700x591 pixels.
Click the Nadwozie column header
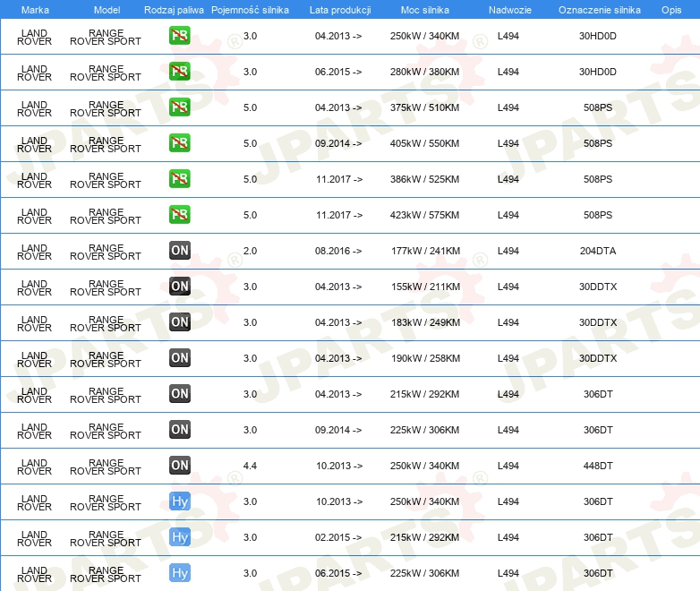pyautogui.click(x=510, y=10)
